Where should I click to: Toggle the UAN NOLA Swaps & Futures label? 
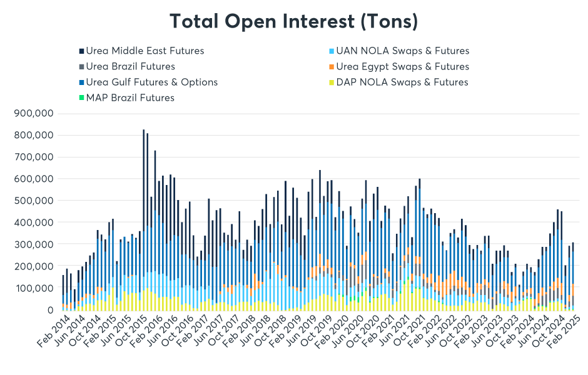(403, 51)
